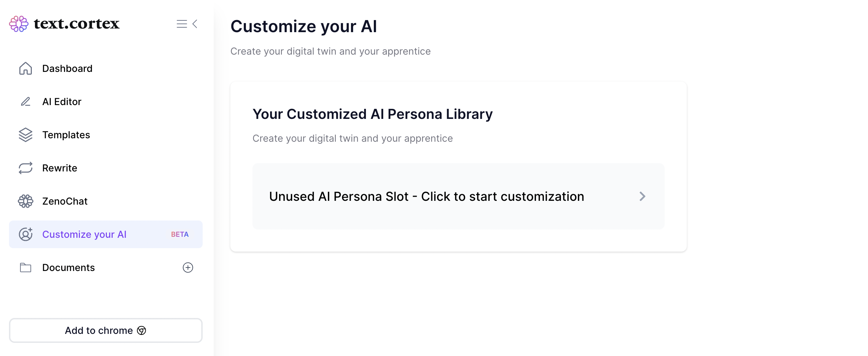Viewport: 868px width, 356px height.
Task: Open the ZenoChat menu label
Action: (x=65, y=201)
